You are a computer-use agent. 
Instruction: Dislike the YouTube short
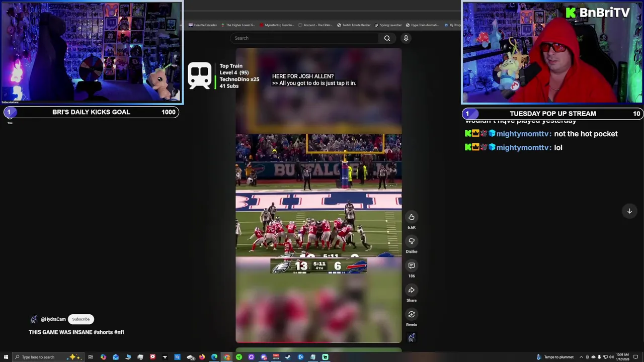point(412,241)
